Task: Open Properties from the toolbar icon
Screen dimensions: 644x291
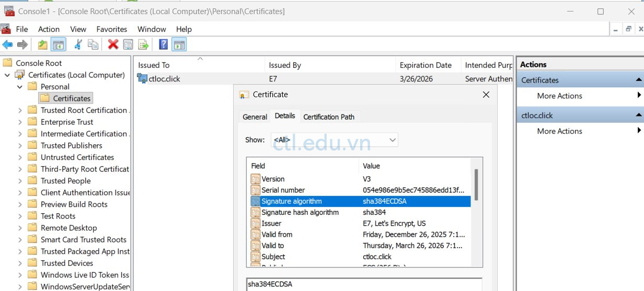Action: 128,44
